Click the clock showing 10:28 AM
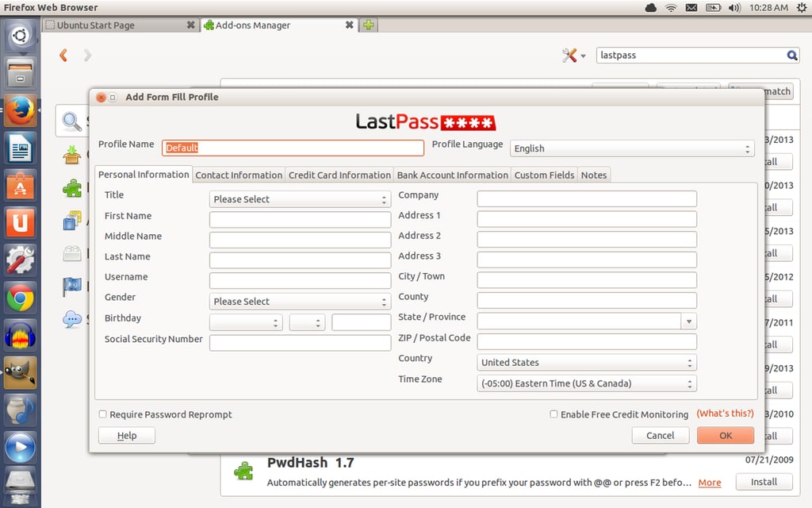 768,8
